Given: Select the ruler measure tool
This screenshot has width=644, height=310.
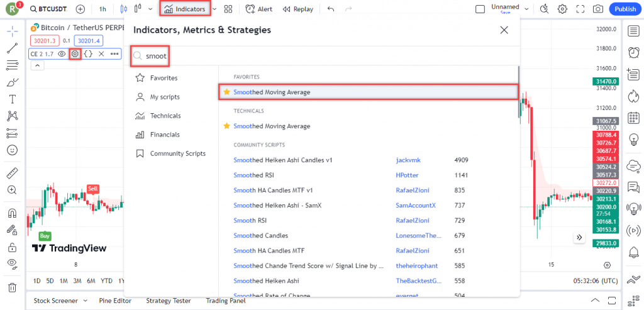Looking at the screenshot, I should (13, 173).
